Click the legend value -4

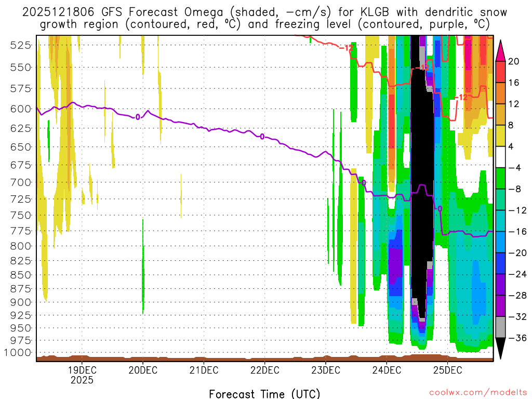(515, 168)
